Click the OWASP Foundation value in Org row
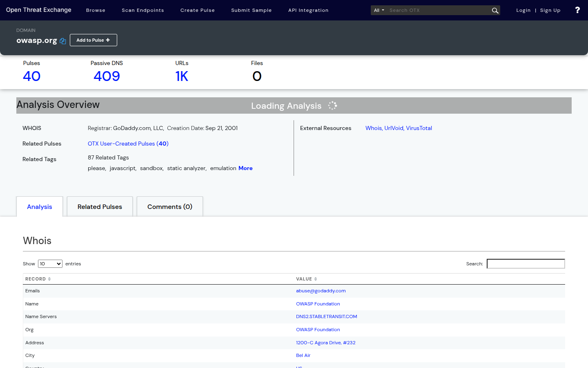 point(318,330)
